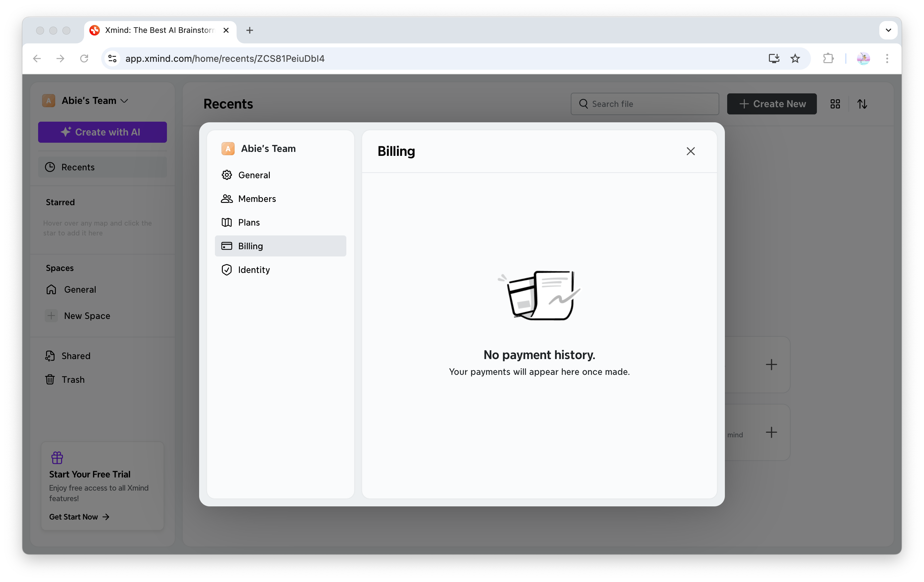Open the browser extensions menu
Screen dimensions: 924x582
click(x=828, y=58)
